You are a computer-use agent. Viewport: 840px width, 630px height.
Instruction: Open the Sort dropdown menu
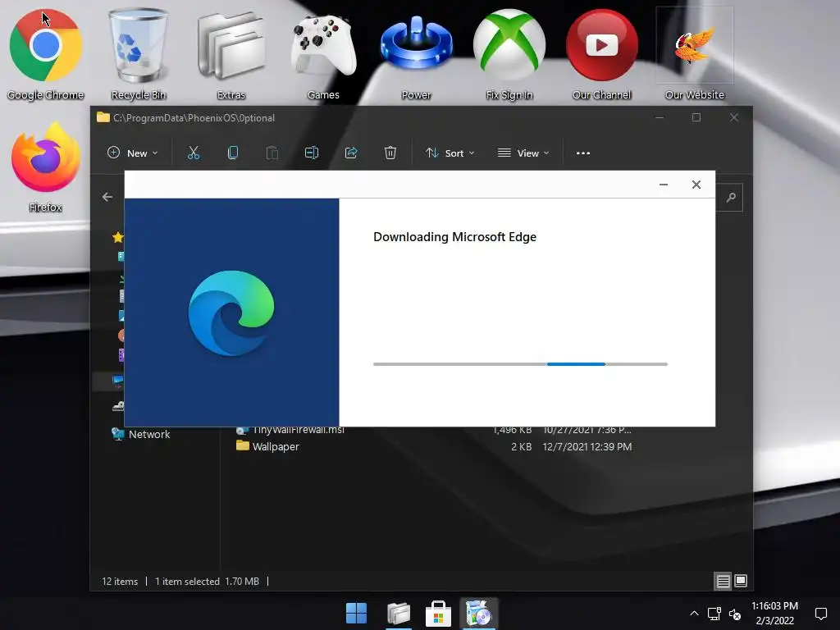pyautogui.click(x=450, y=153)
